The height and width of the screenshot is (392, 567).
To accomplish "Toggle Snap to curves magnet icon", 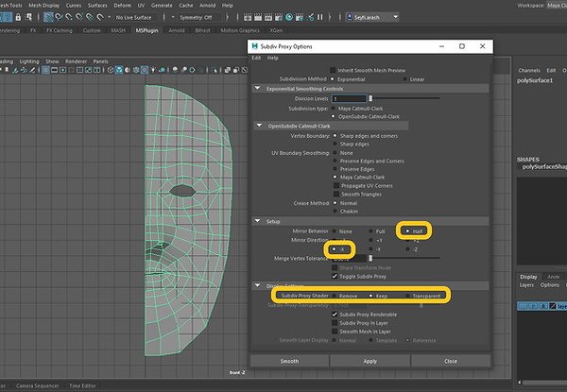I will (x=59, y=17).
